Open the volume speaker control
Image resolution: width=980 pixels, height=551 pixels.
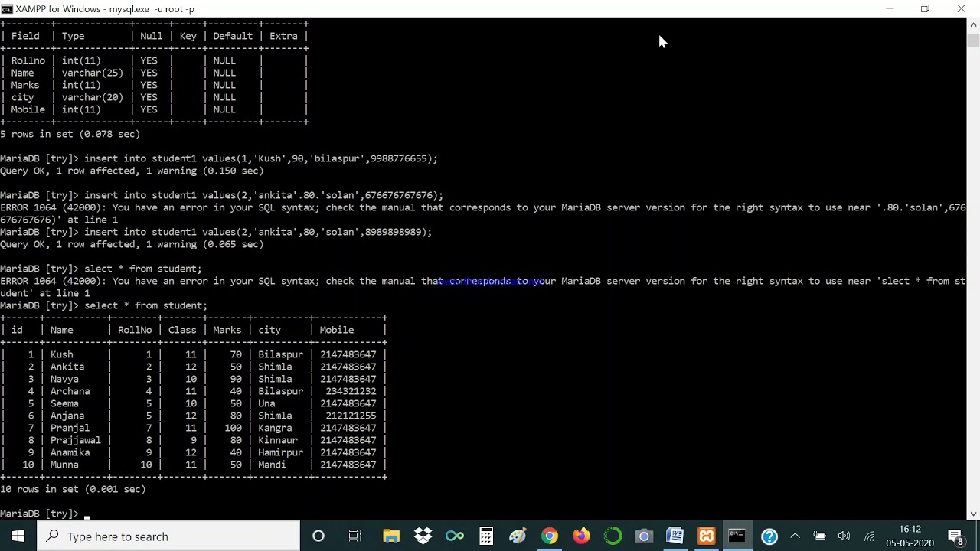(844, 536)
